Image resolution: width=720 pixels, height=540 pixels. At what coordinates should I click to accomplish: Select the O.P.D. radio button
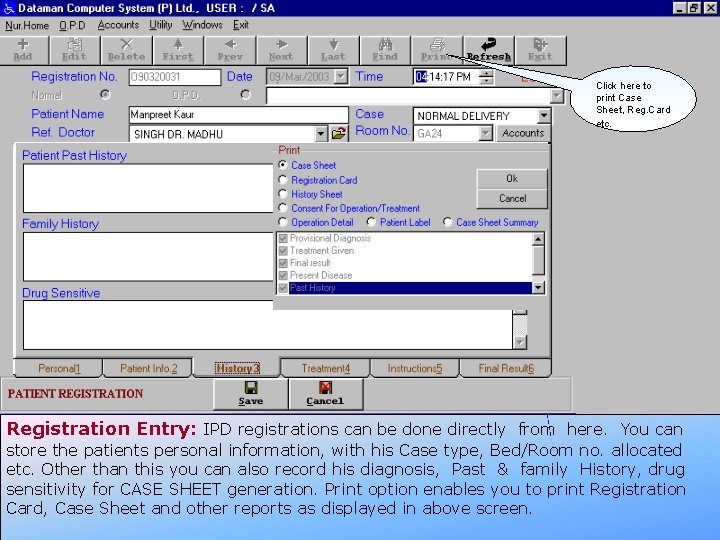[x=246, y=95]
